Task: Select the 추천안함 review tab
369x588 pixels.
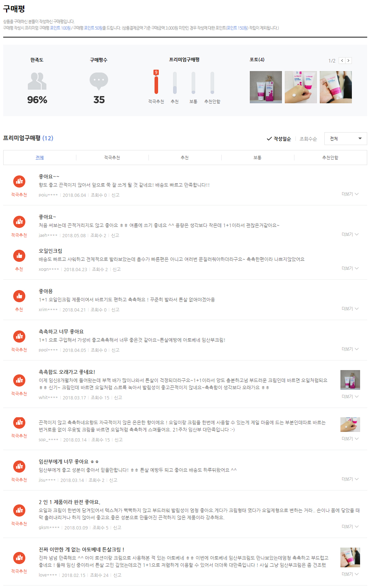Action: (330, 158)
